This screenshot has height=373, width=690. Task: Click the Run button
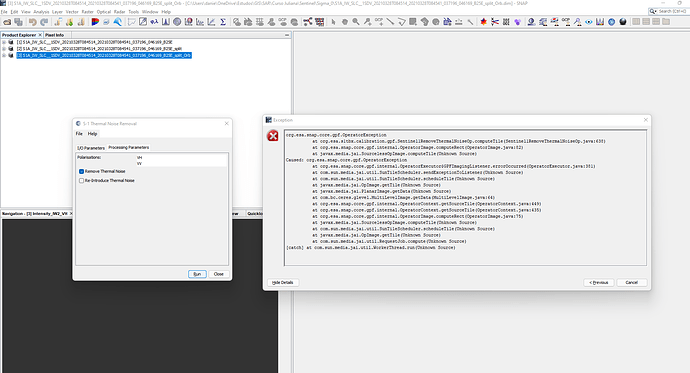click(x=197, y=274)
